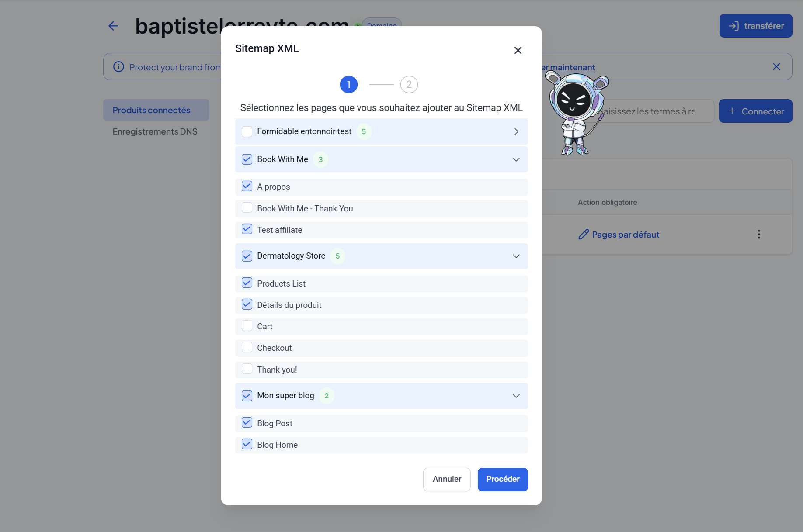Collapse the Mon super blog section

tap(516, 396)
